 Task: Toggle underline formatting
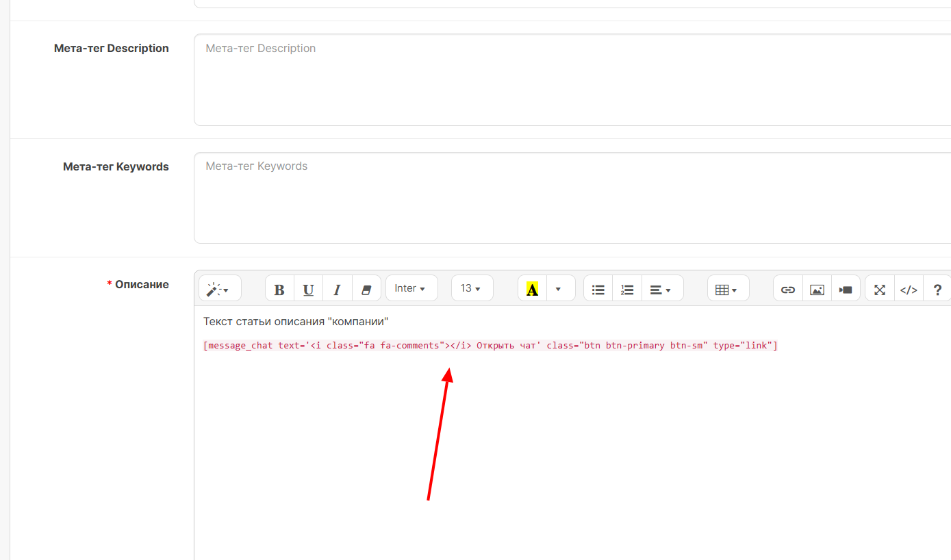click(x=308, y=289)
